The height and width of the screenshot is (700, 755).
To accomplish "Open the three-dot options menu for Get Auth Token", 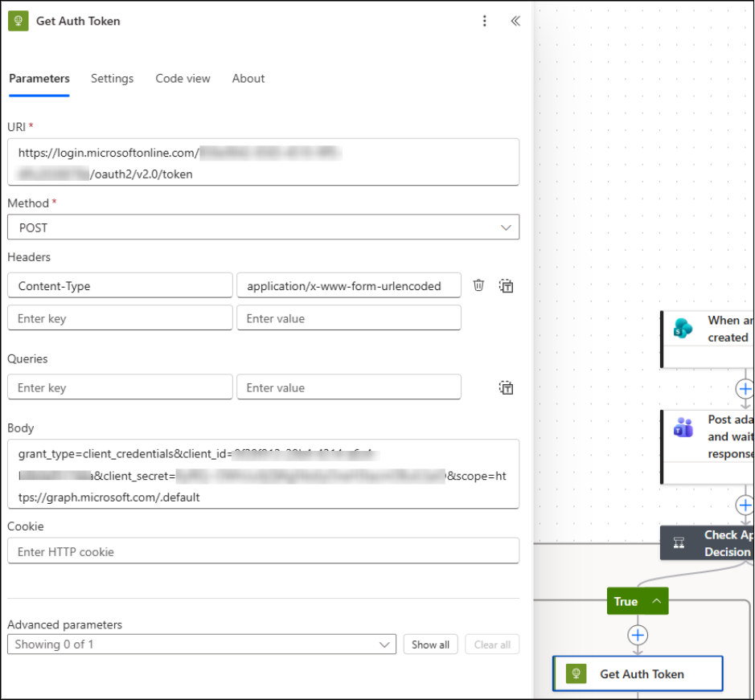I will pos(485,21).
